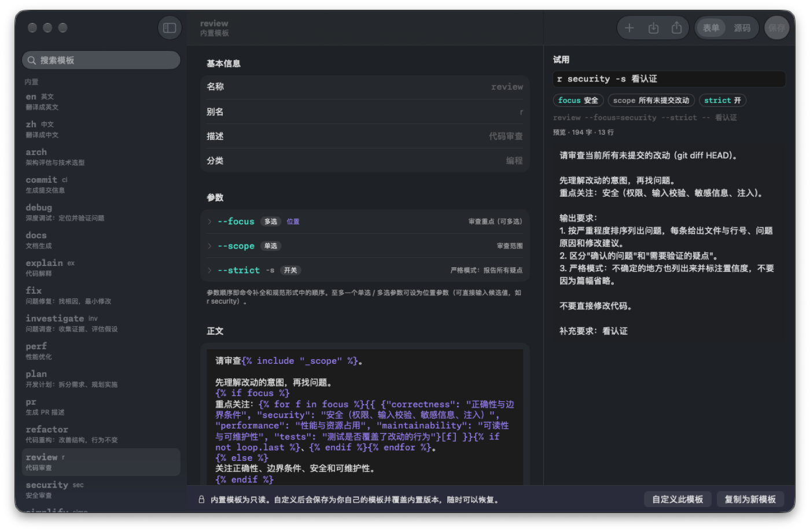The width and height of the screenshot is (810, 532).
Task: Click the 名称 field value review
Action: tap(507, 87)
